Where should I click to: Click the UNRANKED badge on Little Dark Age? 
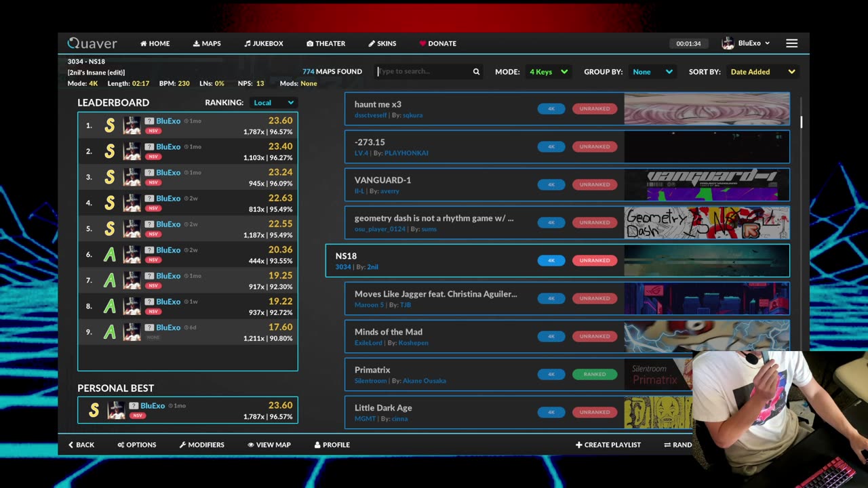[x=595, y=412]
